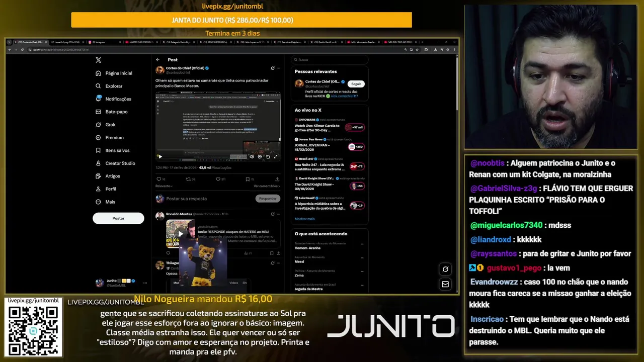Click the Mostrar mais link
Image resolution: width=644 pixels, height=362 pixels.
tap(304, 219)
